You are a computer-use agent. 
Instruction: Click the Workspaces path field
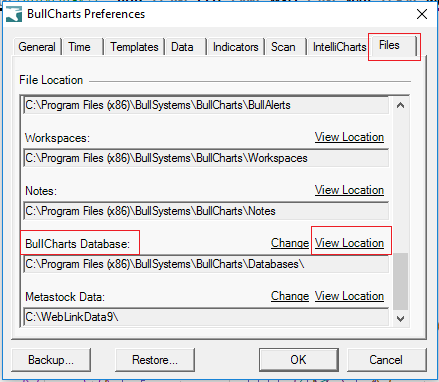click(x=206, y=158)
